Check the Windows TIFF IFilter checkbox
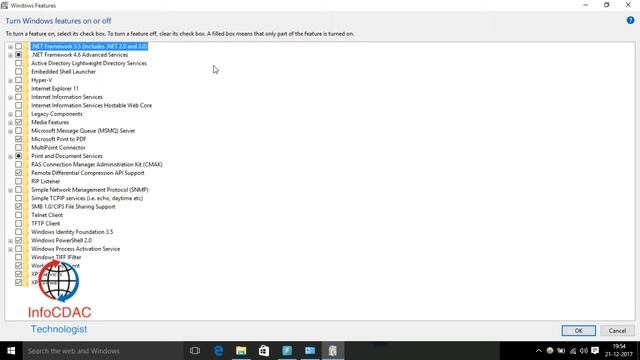 pos(18,257)
